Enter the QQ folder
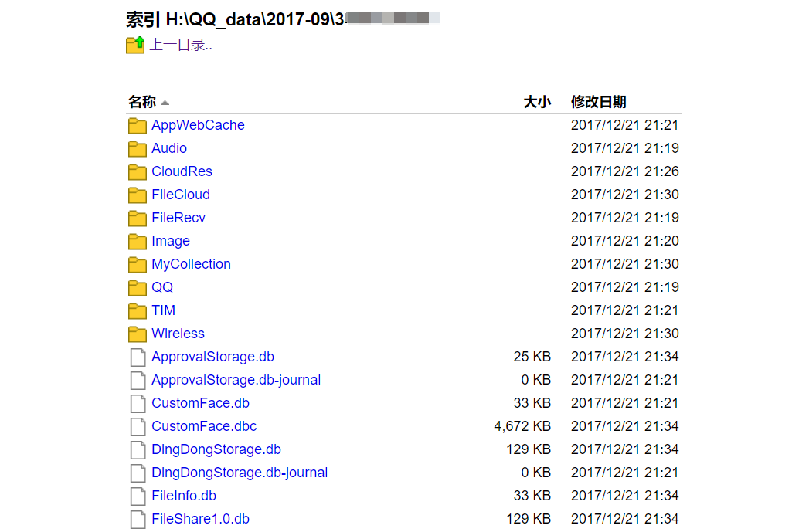The width and height of the screenshot is (799, 532). pos(162,287)
